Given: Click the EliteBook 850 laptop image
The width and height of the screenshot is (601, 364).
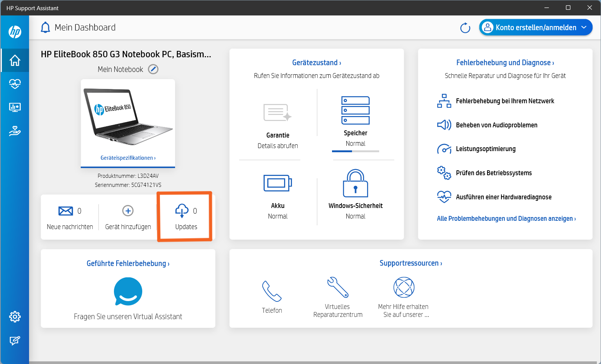Looking at the screenshot, I should [128, 117].
